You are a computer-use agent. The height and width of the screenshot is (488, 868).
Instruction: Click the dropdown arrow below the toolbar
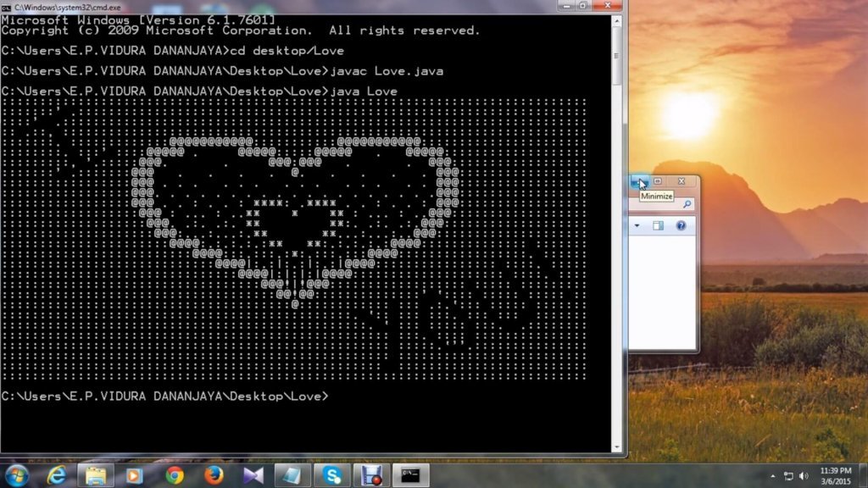[x=637, y=225]
